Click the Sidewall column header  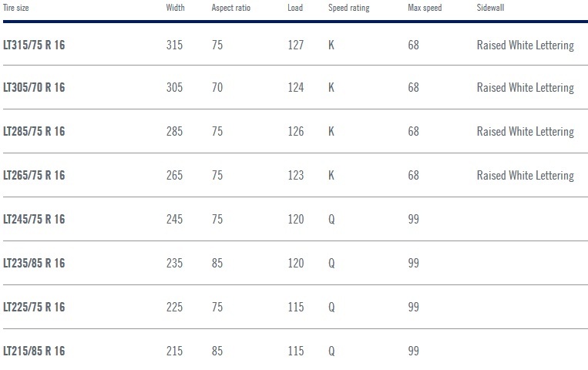tap(490, 8)
